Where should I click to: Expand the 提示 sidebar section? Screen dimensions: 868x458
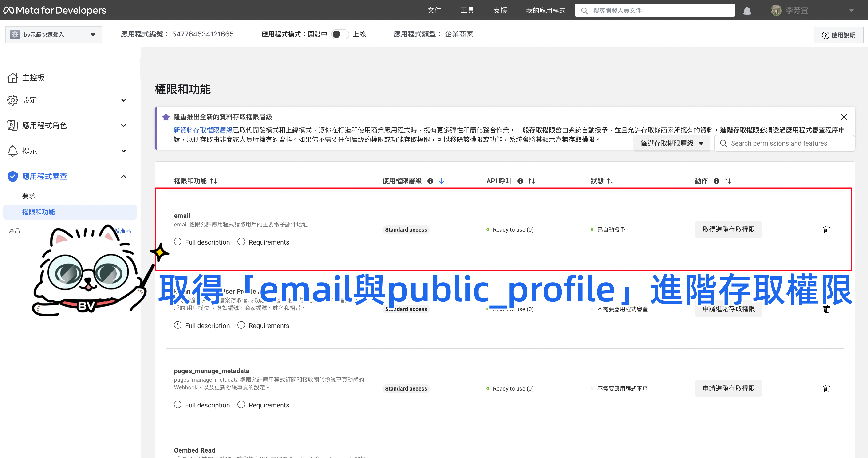pos(124,151)
